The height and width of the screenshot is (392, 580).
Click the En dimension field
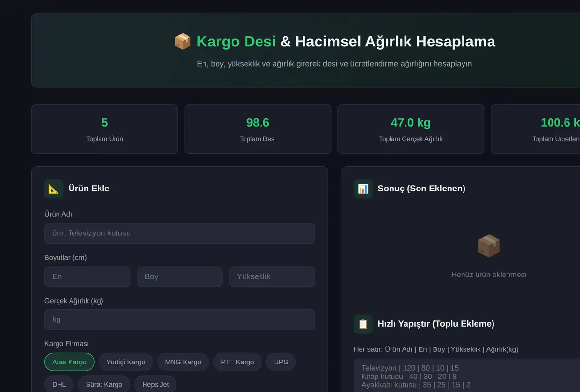pyautogui.click(x=87, y=276)
